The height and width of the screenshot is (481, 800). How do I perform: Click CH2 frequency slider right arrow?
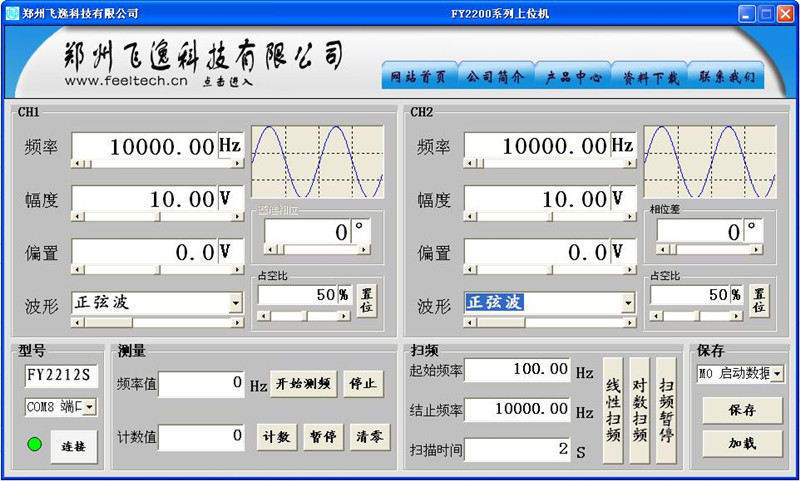[x=630, y=164]
